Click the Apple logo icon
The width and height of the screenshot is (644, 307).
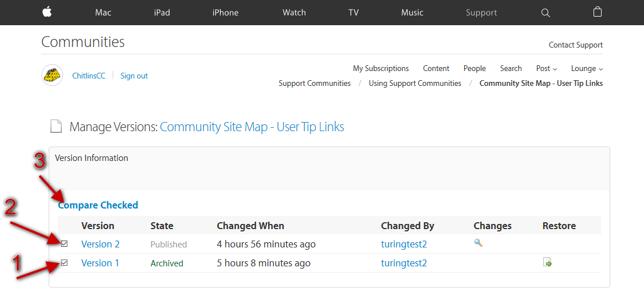click(x=47, y=12)
